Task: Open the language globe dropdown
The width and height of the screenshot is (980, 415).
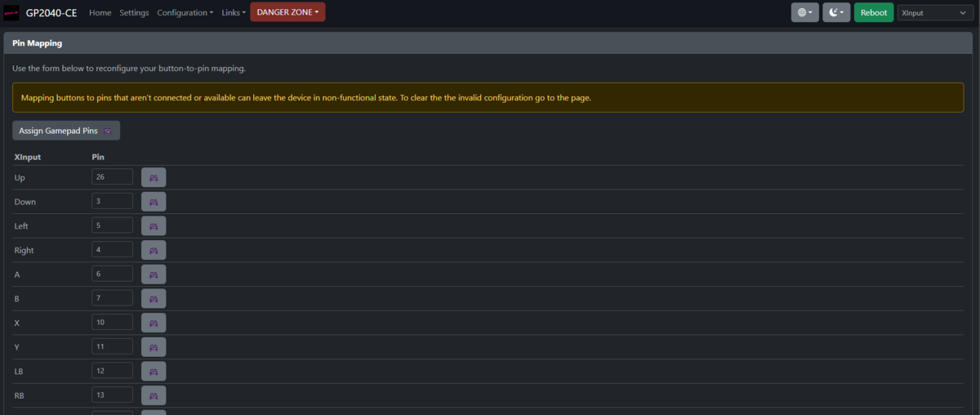Action: pos(804,12)
